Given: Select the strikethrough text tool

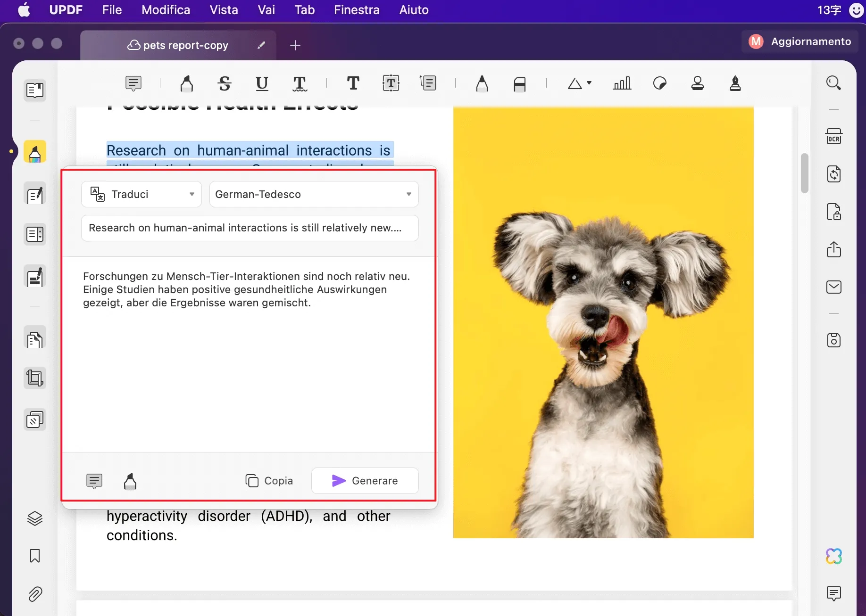Looking at the screenshot, I should point(225,83).
